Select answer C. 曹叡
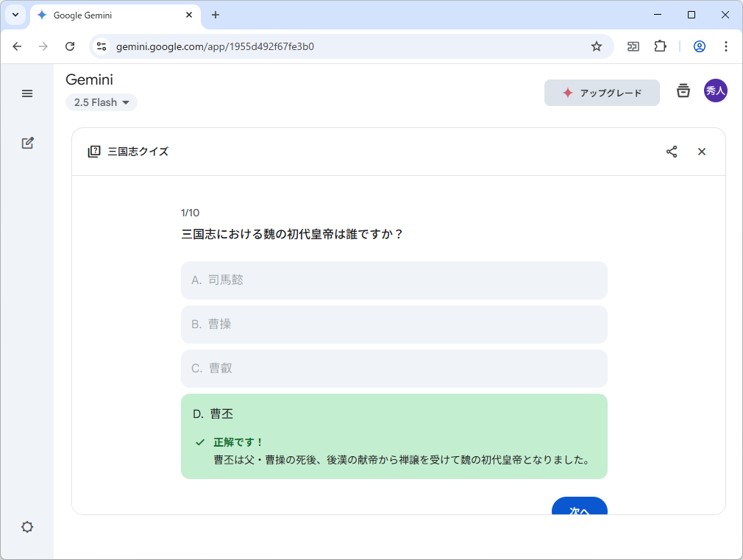 pyautogui.click(x=394, y=369)
